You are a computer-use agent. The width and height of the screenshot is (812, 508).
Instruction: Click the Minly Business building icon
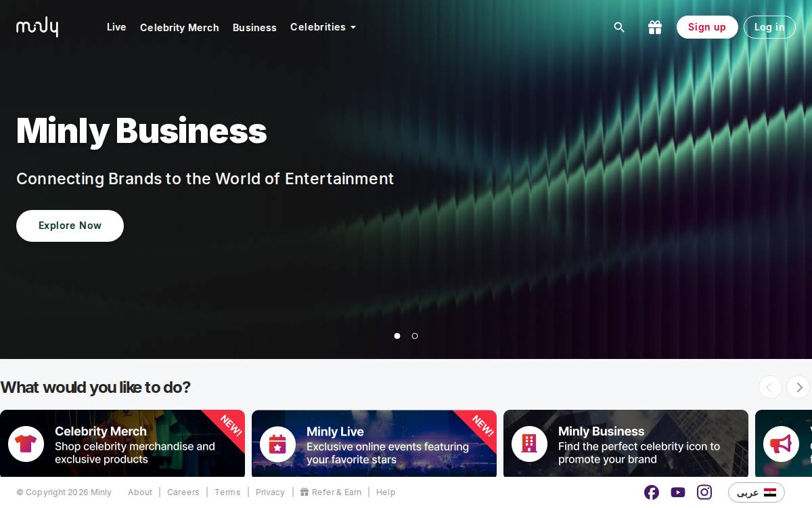530,444
